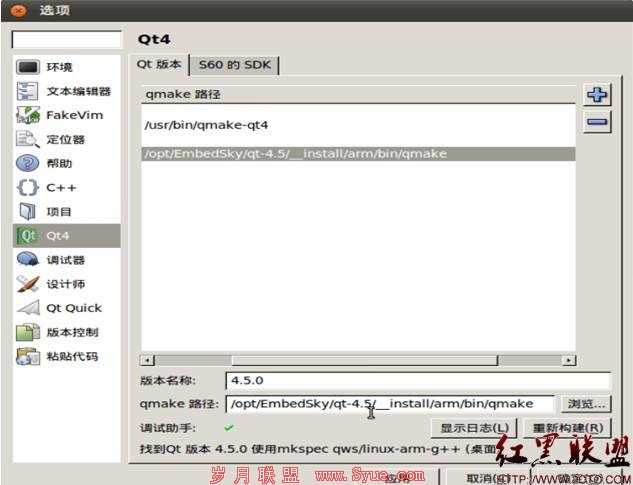
Task: Remove selected Qt version with minus icon
Action: (x=597, y=122)
